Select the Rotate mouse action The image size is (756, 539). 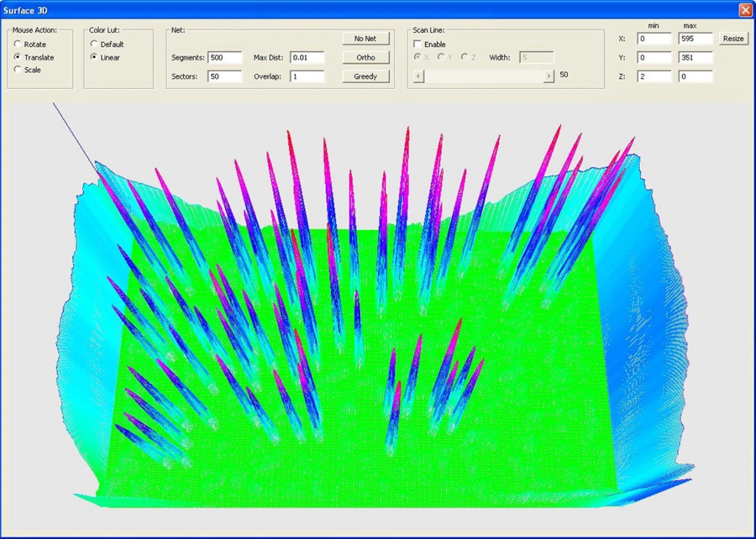tap(18, 44)
